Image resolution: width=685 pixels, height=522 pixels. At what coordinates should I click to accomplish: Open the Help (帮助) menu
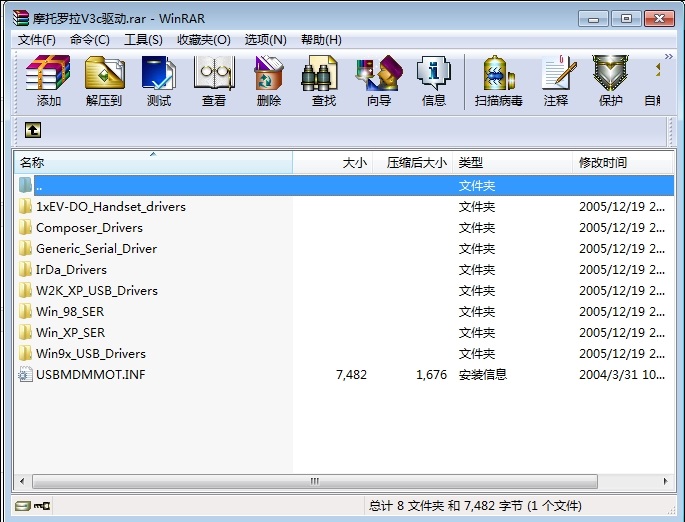(x=321, y=40)
